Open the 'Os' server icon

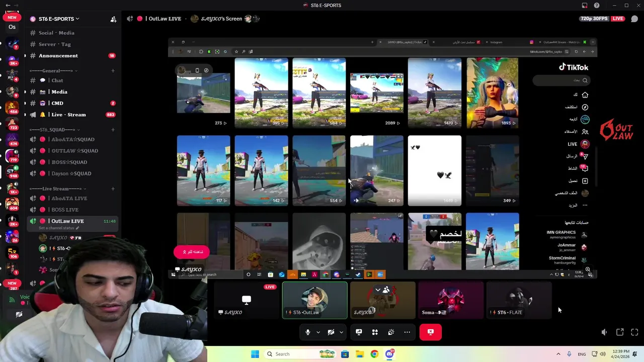coord(12,27)
